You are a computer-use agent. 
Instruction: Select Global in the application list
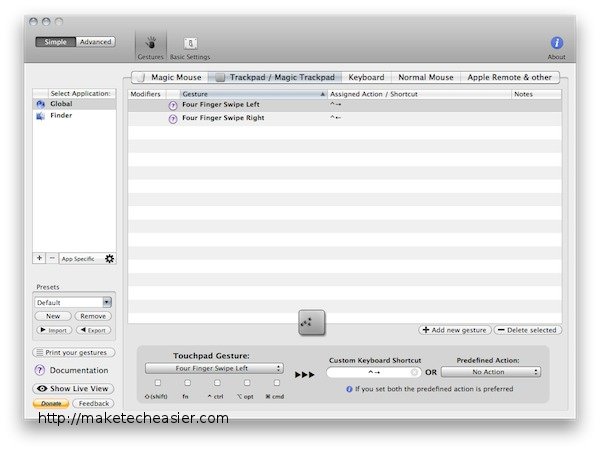tap(74, 104)
